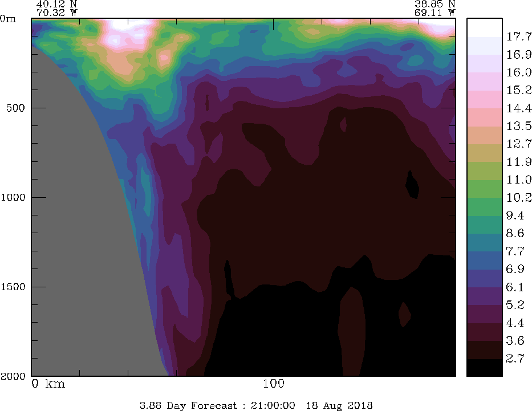The image size is (532, 411).
Task: Click the 0m depth label
Action: pos(8,19)
